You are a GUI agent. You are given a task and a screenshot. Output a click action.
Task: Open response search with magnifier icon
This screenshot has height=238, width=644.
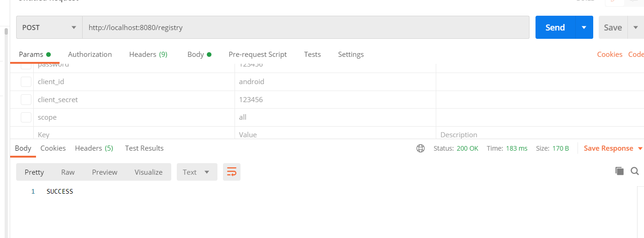(x=635, y=171)
